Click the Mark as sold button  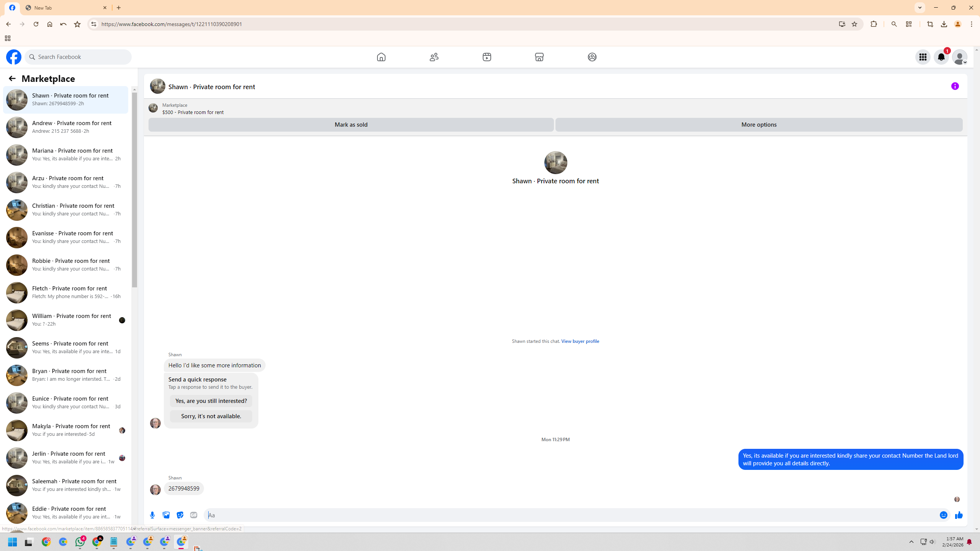[x=351, y=125]
